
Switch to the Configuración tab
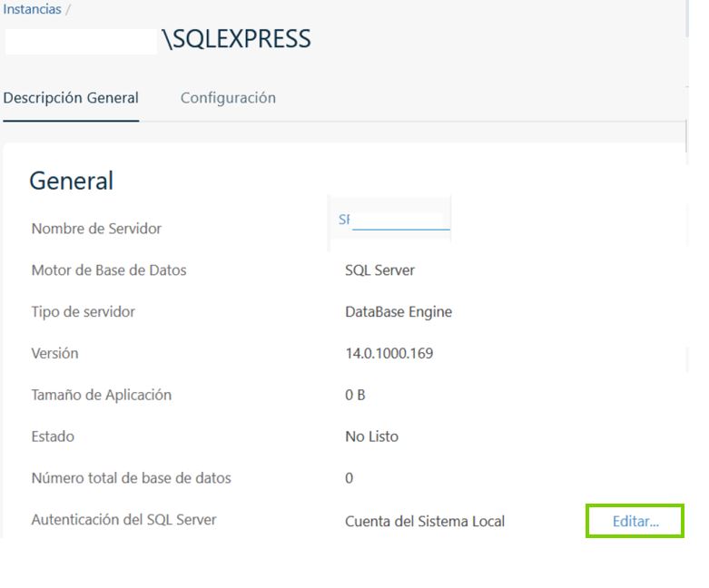point(228,98)
